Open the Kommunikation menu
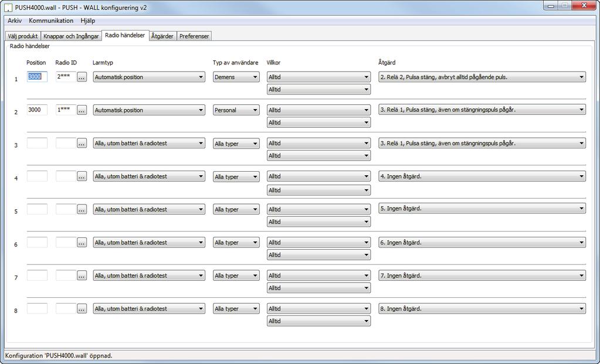 click(51, 21)
